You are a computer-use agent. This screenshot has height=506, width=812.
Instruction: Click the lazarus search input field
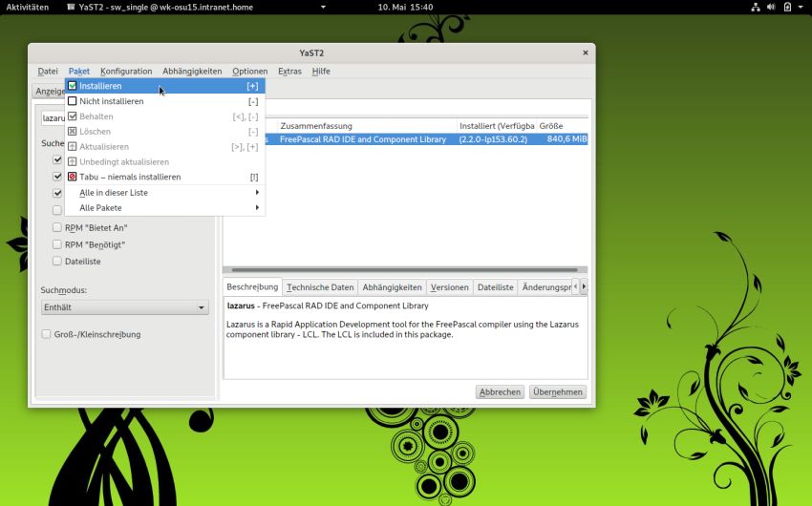tap(53, 118)
